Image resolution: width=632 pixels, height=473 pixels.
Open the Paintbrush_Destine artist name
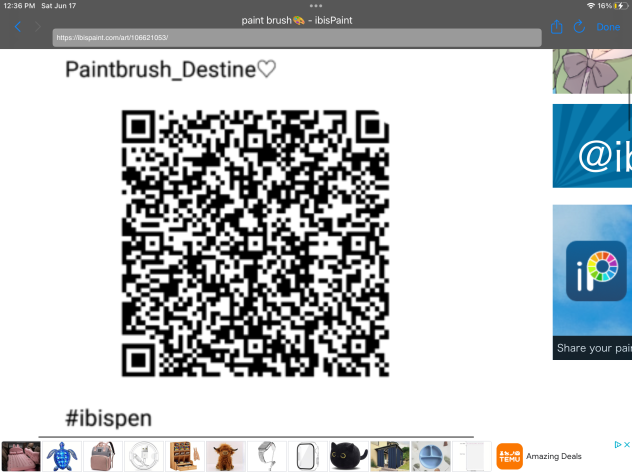(160, 69)
